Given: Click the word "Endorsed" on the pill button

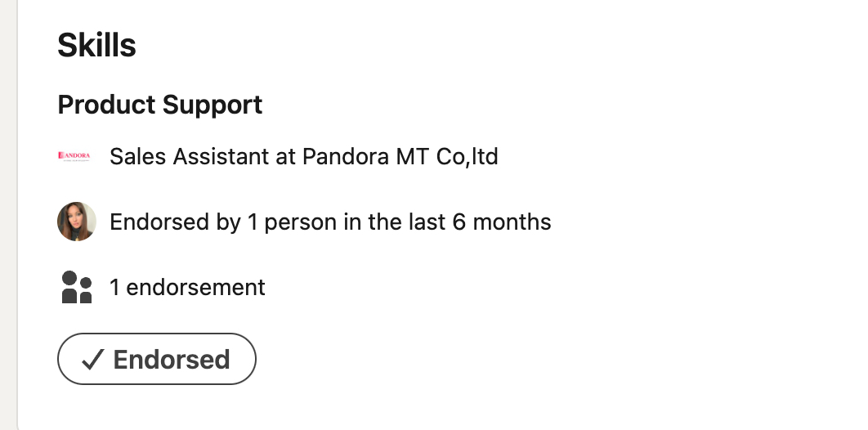Looking at the screenshot, I should pos(172,360).
